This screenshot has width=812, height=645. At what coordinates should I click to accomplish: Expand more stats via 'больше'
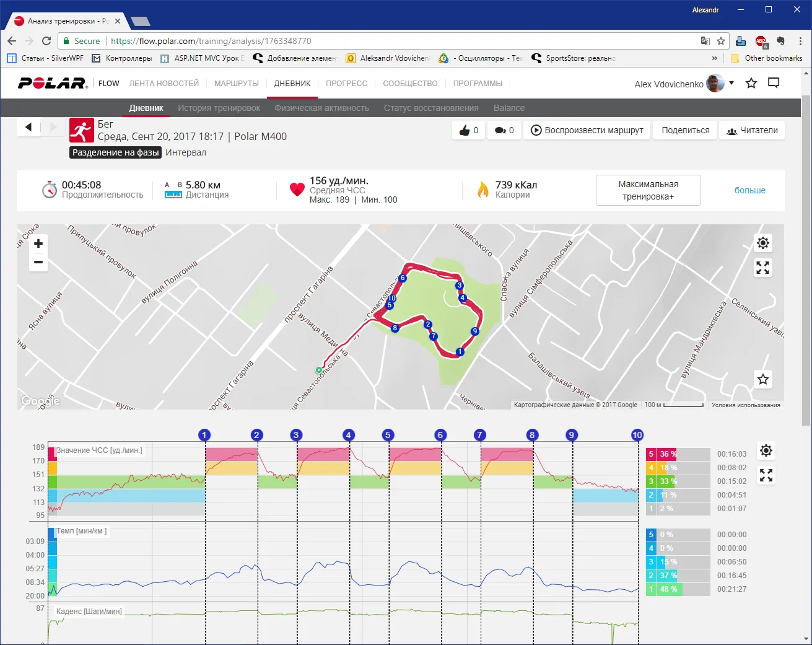(749, 190)
